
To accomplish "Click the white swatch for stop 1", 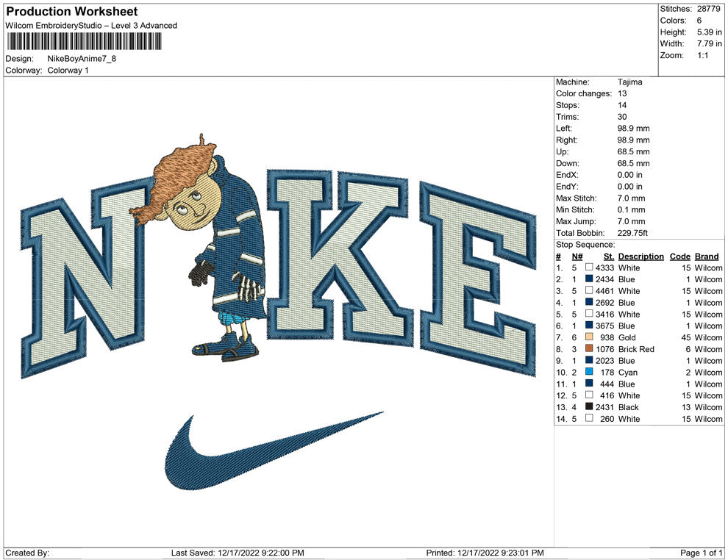I will [589, 268].
